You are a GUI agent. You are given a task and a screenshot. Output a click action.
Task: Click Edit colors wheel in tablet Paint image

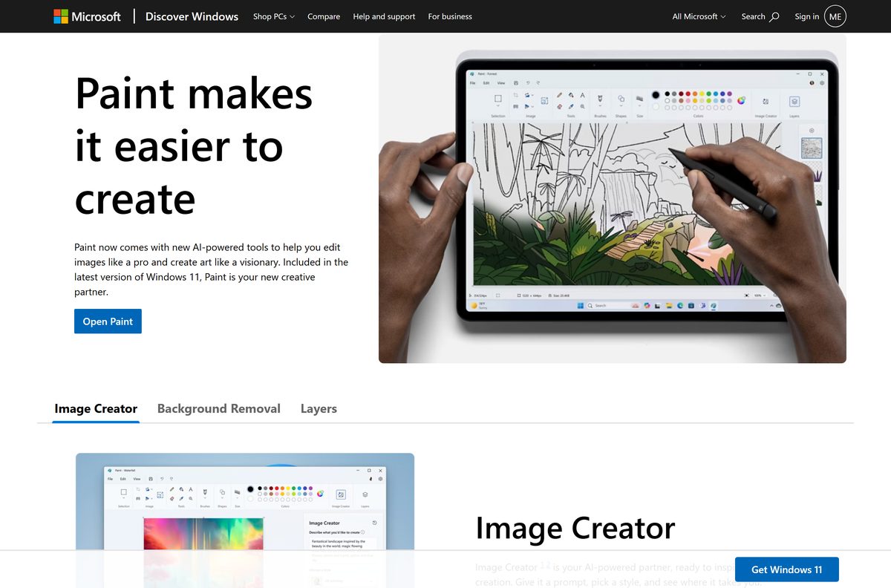740,100
